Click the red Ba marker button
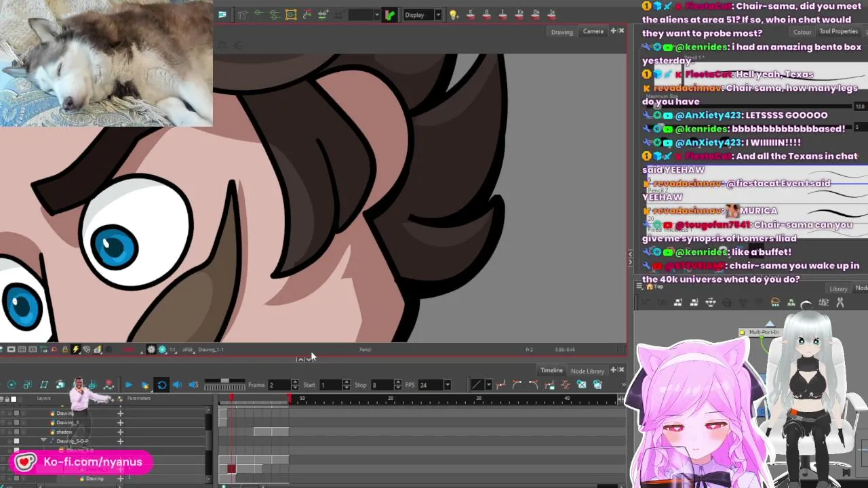Viewport: 868px width, 488px height. [536, 15]
